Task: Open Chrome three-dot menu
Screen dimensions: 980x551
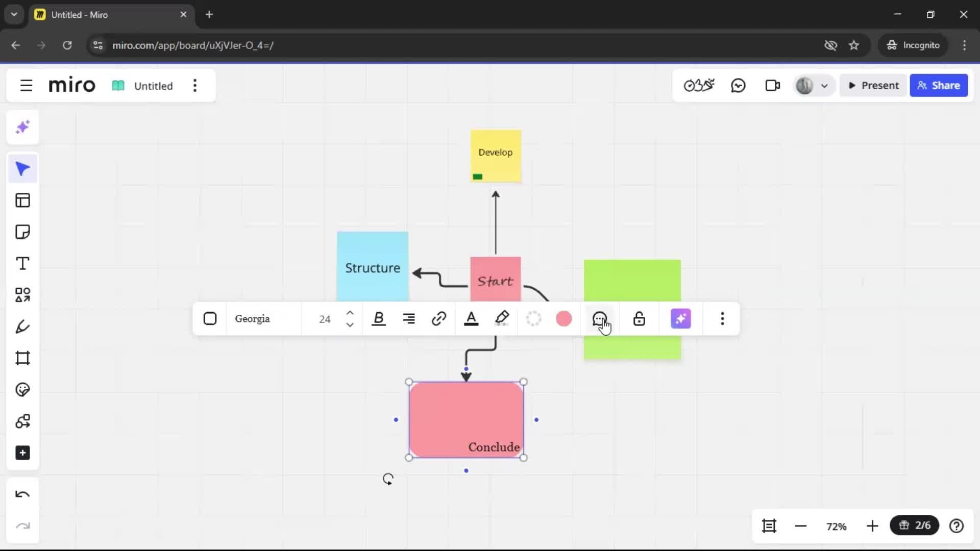Action: click(x=964, y=45)
